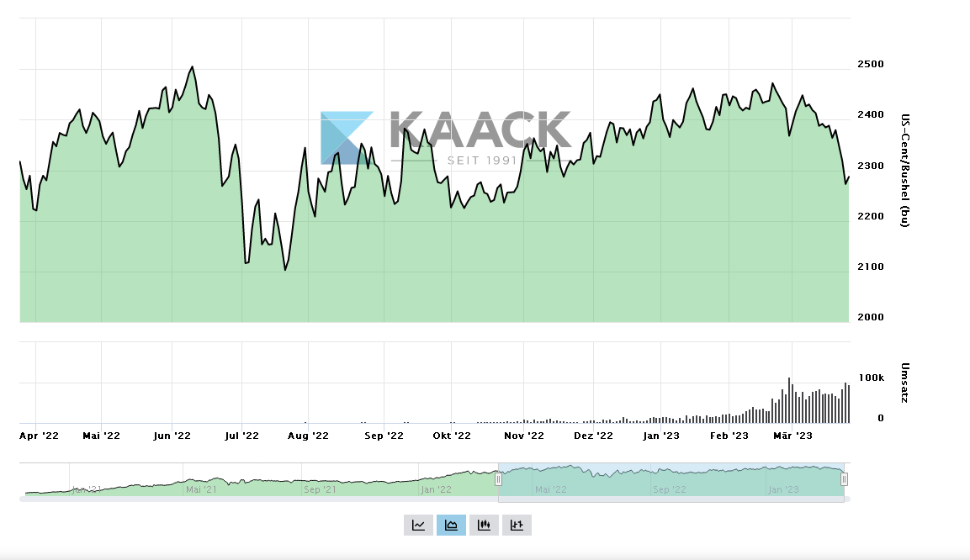Click the scrollbar below the navigator range

coord(671,499)
